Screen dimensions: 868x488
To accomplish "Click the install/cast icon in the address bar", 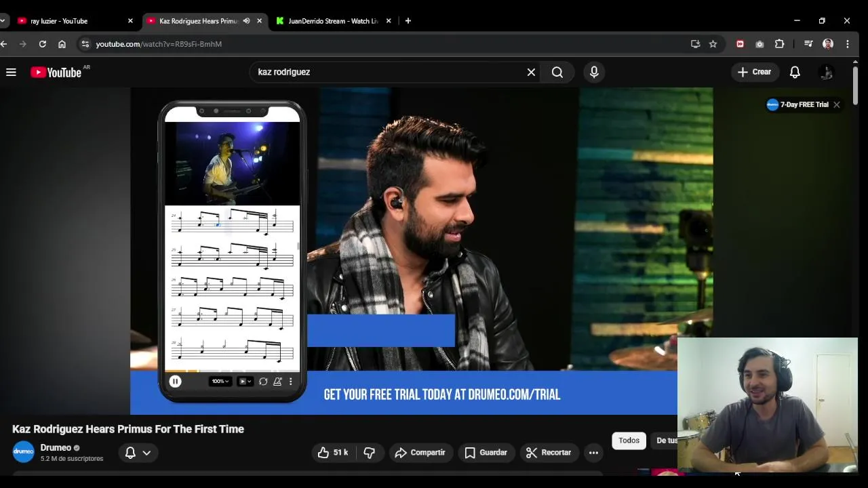I will (695, 44).
